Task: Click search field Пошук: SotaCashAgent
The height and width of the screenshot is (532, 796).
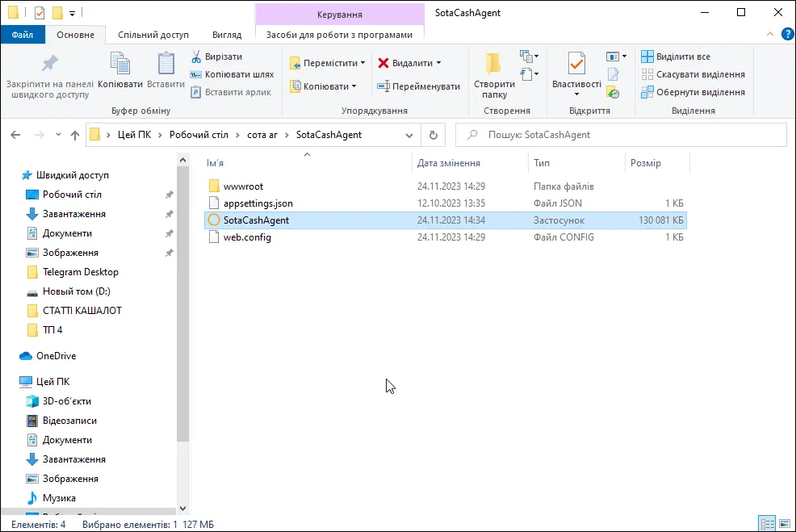Action: pos(621,135)
